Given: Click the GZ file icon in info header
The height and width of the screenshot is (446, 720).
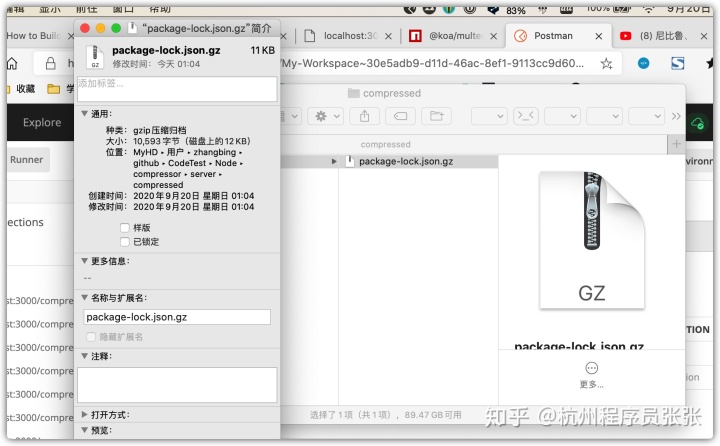Looking at the screenshot, I should [x=95, y=56].
